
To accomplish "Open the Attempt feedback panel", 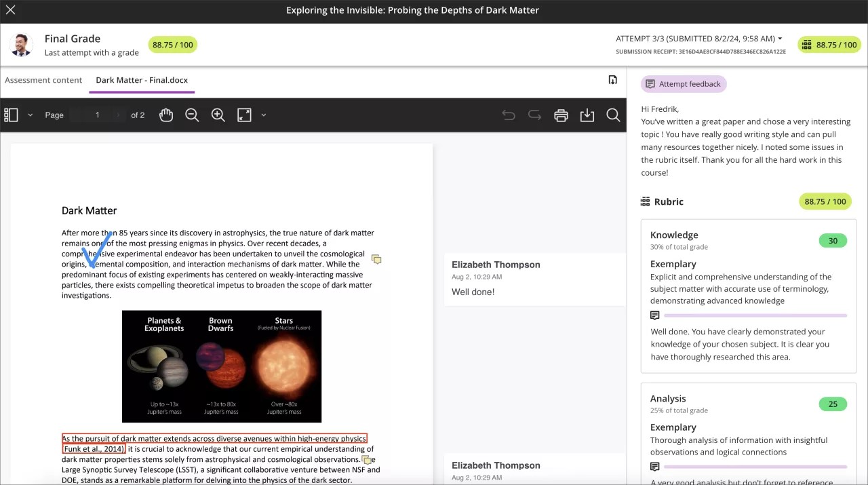I will click(x=683, y=83).
